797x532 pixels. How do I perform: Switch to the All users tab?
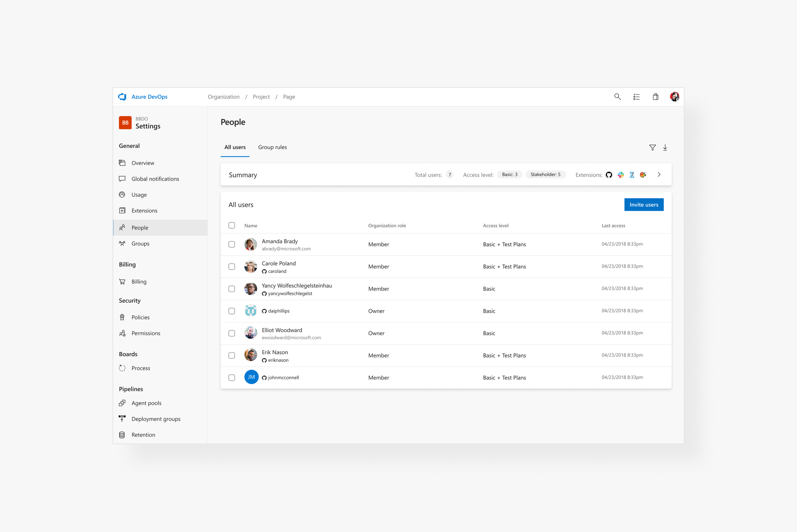pyautogui.click(x=235, y=147)
